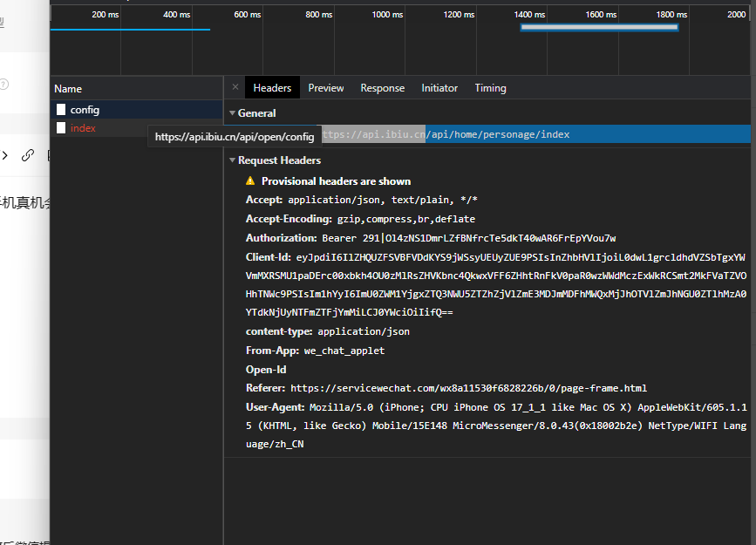
Task: Click the 600 ms timeline label
Action: click(x=248, y=15)
